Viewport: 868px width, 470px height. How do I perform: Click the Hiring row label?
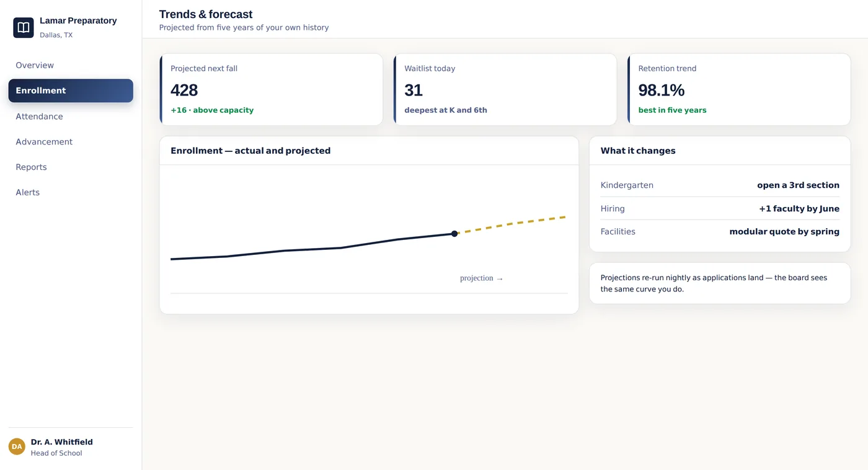point(613,209)
